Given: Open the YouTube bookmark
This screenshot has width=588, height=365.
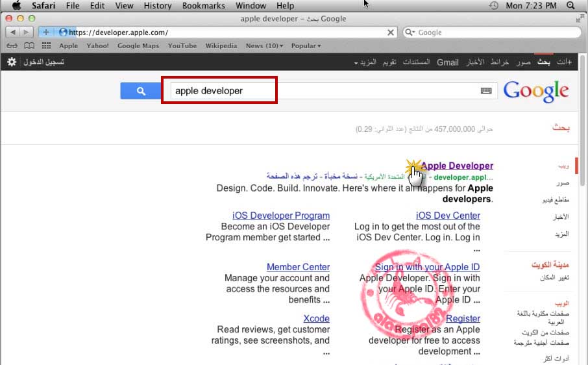Looking at the screenshot, I should (x=182, y=45).
